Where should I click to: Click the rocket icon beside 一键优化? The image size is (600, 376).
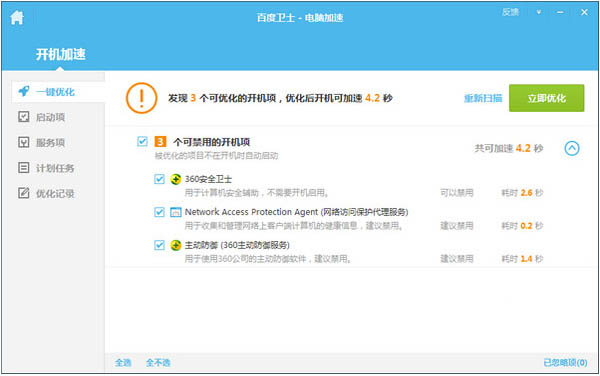point(24,91)
